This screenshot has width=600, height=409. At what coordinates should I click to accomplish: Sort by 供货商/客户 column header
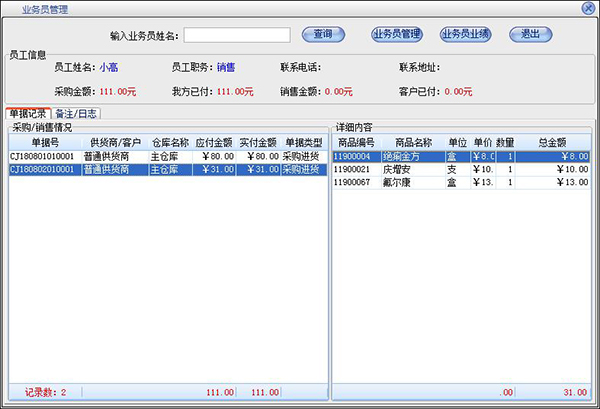(115, 143)
